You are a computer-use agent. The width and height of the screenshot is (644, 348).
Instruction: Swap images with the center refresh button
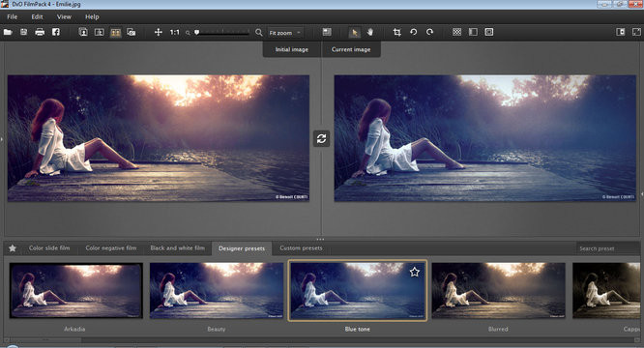pyautogui.click(x=322, y=138)
